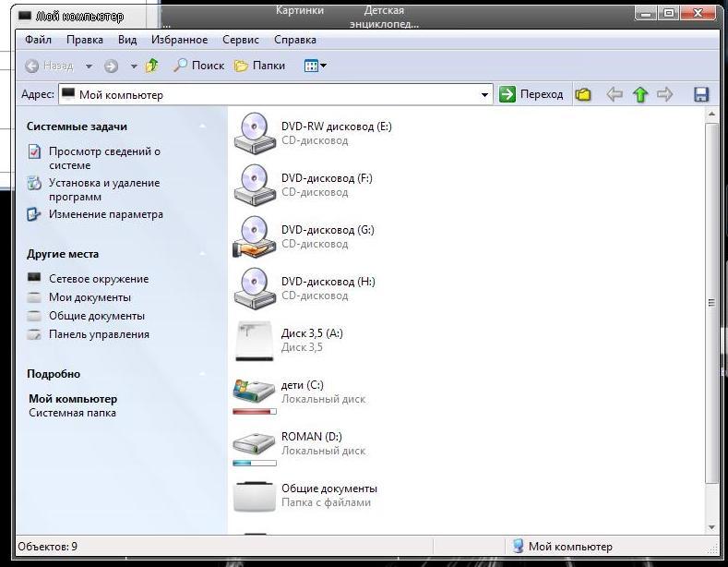Screen dimensions: 728x567
Task: Switch to the Картинки background window tab
Action: [300, 10]
